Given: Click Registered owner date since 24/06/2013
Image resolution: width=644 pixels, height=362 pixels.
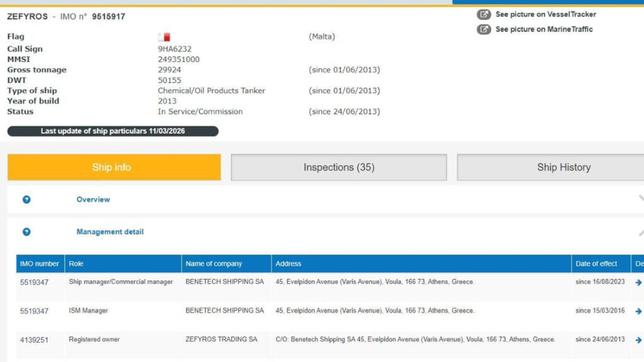Looking at the screenshot, I should tap(600, 339).
